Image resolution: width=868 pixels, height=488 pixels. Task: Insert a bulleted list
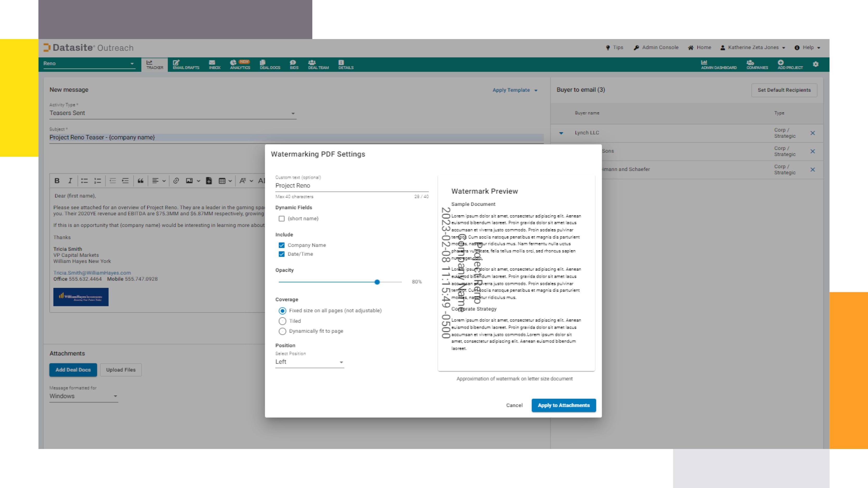84,181
